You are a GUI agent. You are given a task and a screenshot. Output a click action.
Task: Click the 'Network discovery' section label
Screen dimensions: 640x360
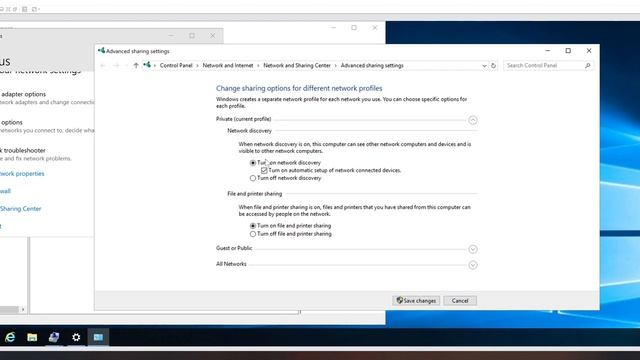pyautogui.click(x=249, y=131)
